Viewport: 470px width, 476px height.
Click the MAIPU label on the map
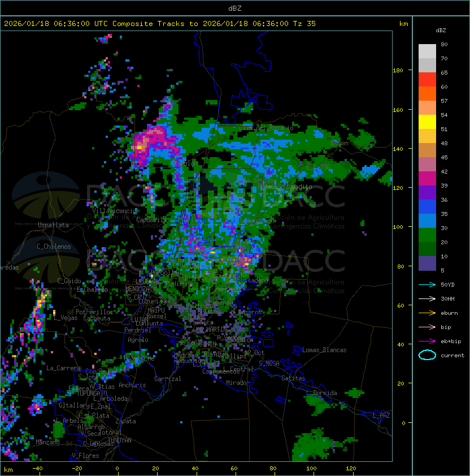point(156,310)
